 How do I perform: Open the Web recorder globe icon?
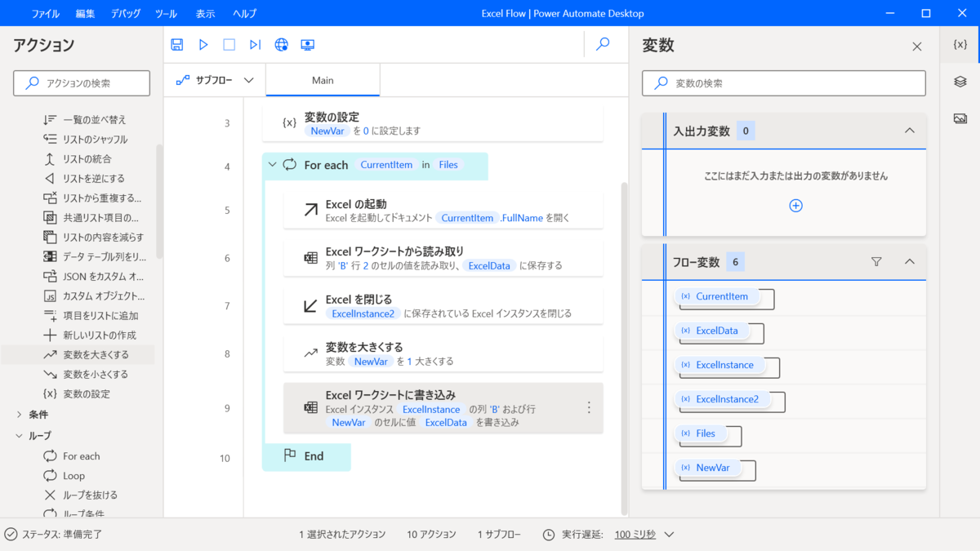[282, 45]
